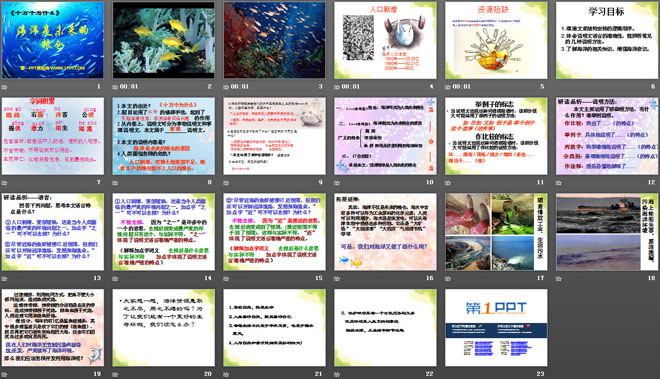660x379 pixels.
Task: Click the animation star icon under slide 21
Action: pyautogui.click(x=226, y=374)
